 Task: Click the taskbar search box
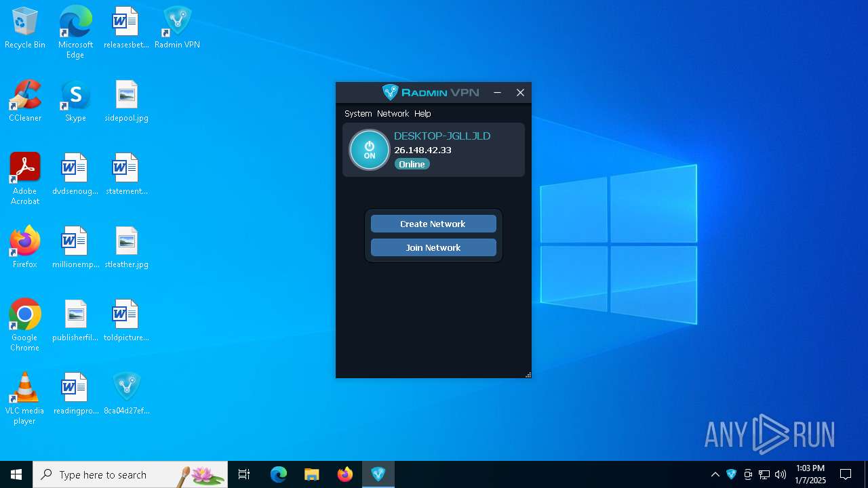tap(130, 474)
